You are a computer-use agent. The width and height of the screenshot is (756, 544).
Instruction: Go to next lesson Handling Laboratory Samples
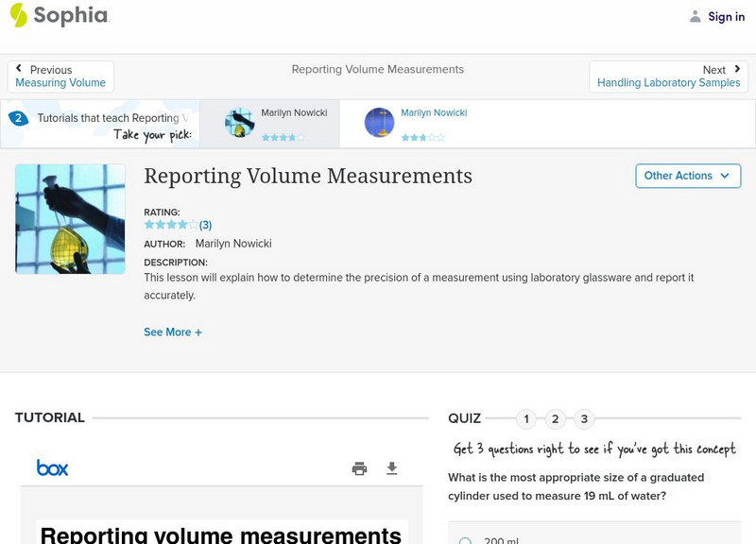click(x=668, y=76)
